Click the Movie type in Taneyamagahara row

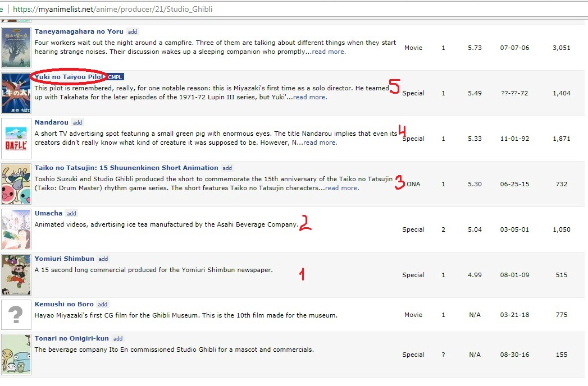(x=413, y=48)
